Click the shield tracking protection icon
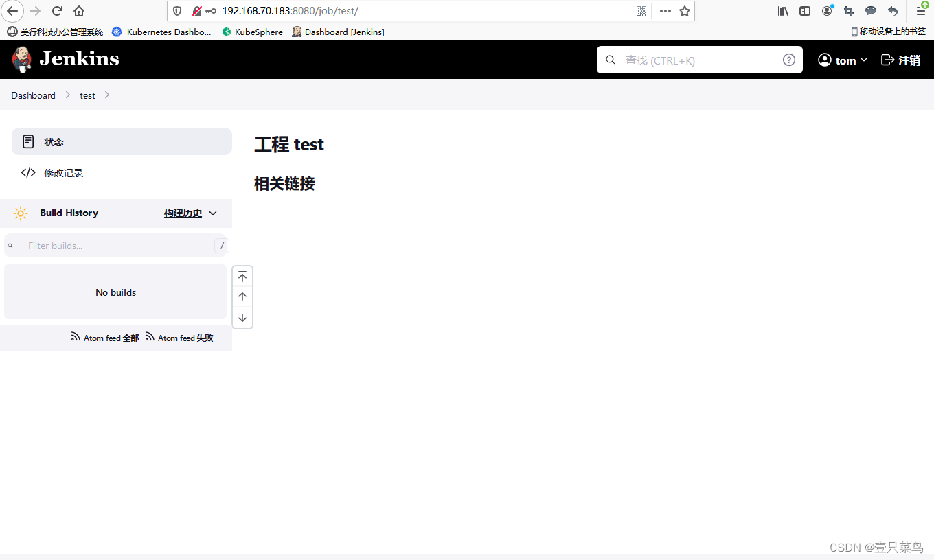Screen dimensions: 934x560 (x=177, y=11)
